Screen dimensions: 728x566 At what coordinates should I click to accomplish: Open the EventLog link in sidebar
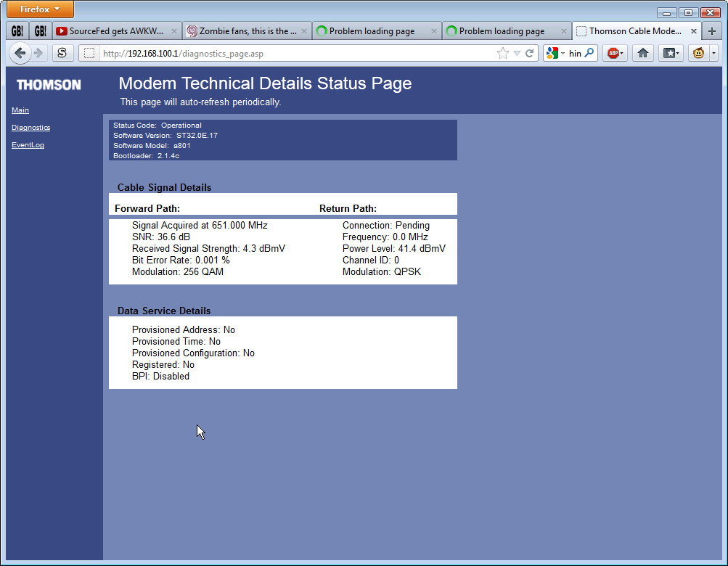click(28, 145)
